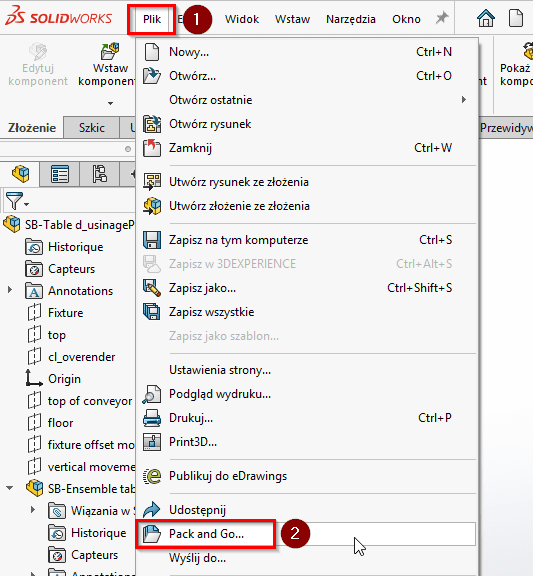Image resolution: width=533 pixels, height=576 pixels.
Task: Click the new document icon in toolbar
Action: (x=516, y=18)
